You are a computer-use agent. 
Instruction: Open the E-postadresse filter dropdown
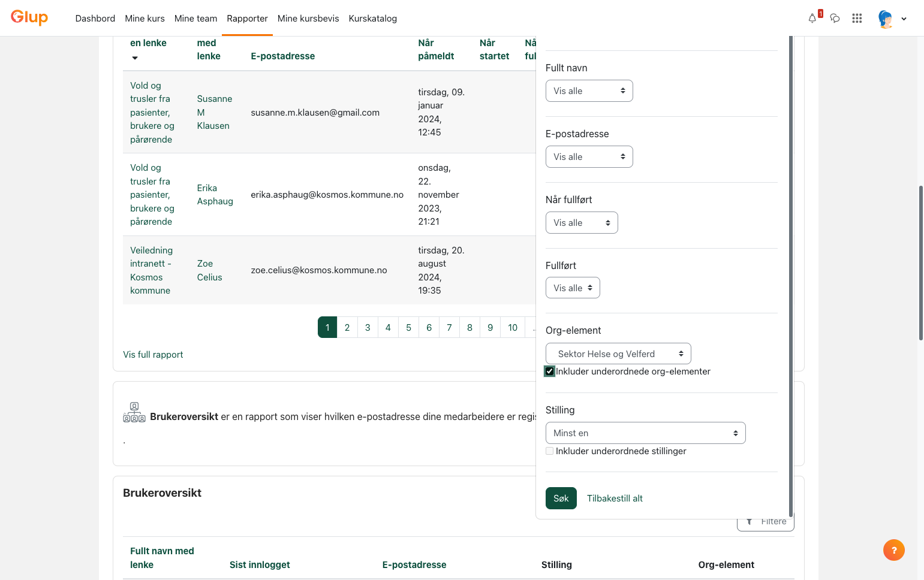pos(589,157)
